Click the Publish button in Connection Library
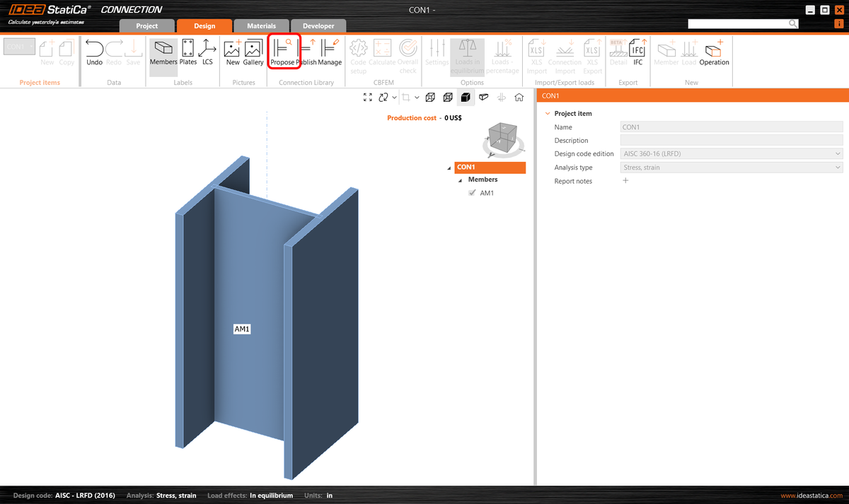Screen dimensions: 849x504 tap(306, 51)
